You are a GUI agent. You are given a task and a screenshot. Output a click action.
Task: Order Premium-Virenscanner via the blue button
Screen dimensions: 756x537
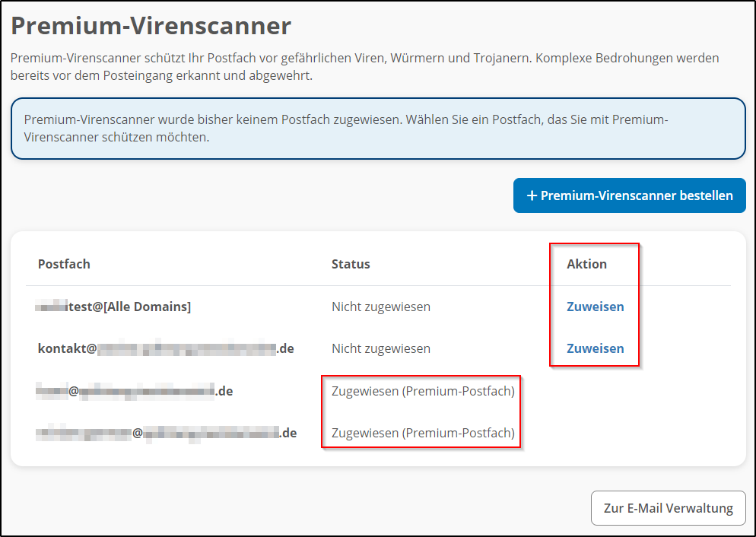click(x=629, y=195)
